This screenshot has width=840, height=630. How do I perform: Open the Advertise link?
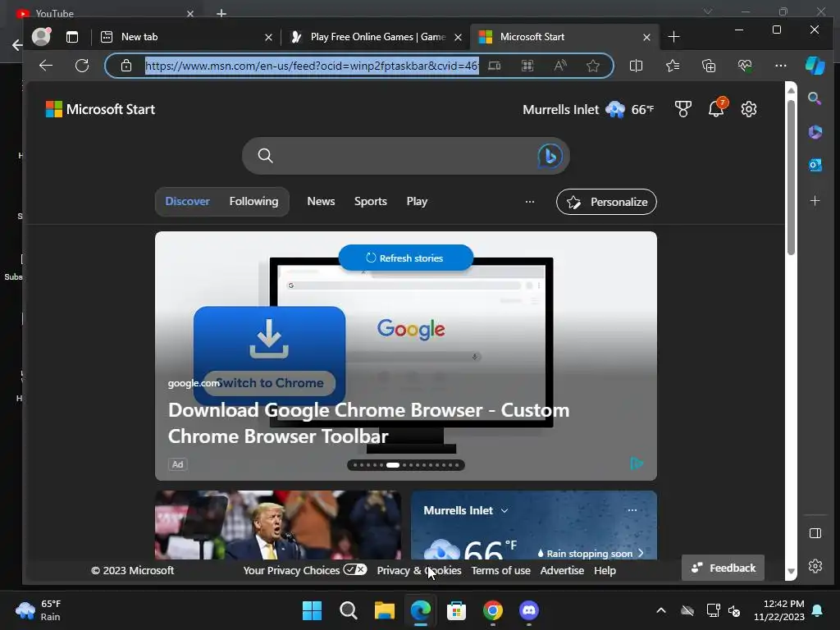point(562,571)
